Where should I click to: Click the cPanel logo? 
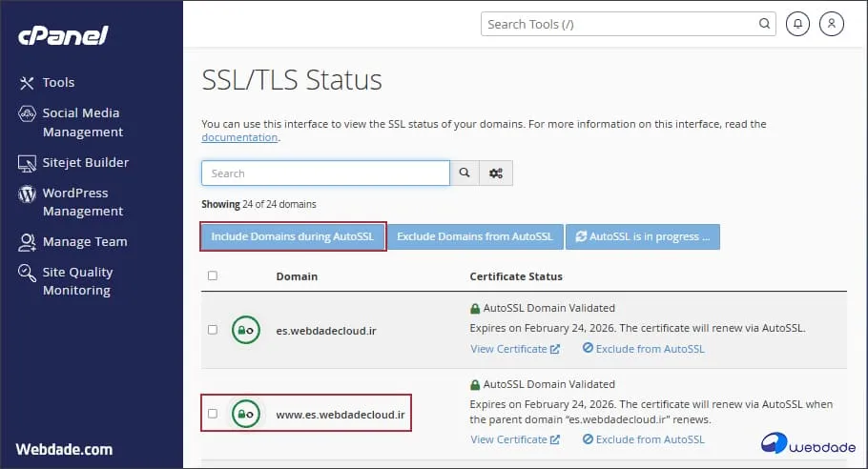(x=63, y=36)
